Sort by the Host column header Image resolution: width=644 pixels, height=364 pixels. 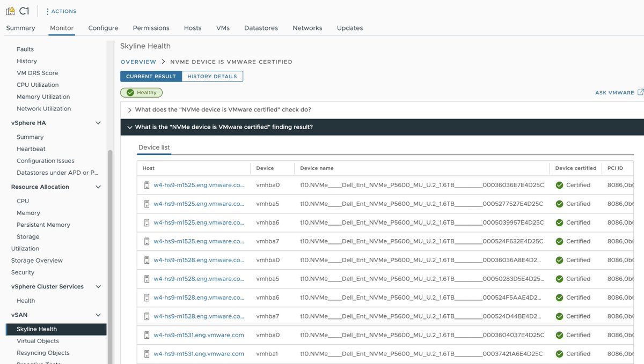pyautogui.click(x=149, y=168)
